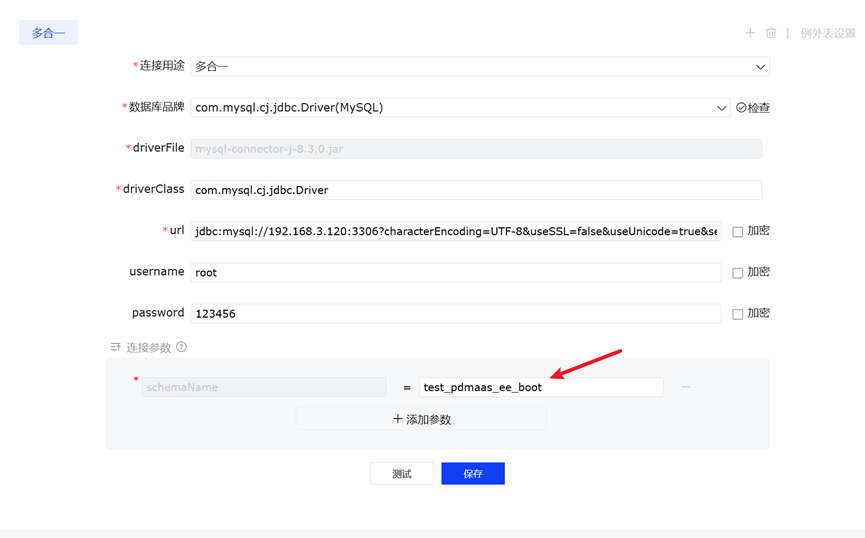The image size is (865, 538).
Task: Click the blue 保存 button
Action: (x=473, y=474)
